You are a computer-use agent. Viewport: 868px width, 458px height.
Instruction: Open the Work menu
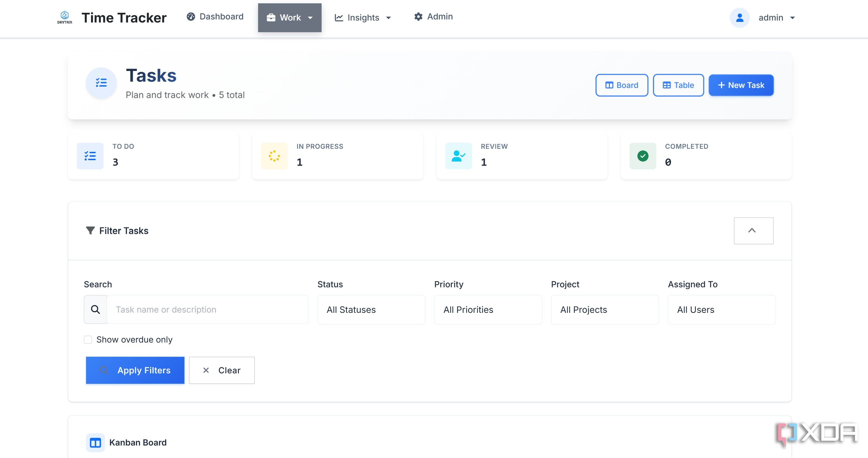290,18
